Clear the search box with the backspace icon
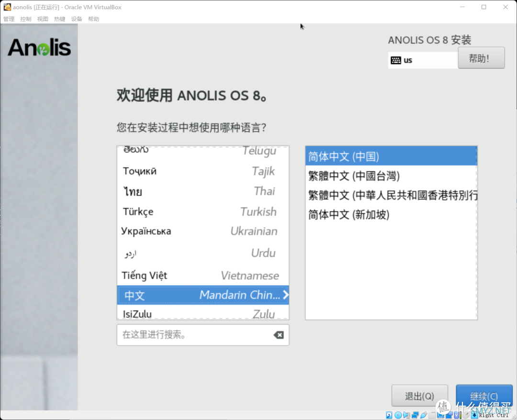The height and width of the screenshot is (420, 517). pyautogui.click(x=279, y=335)
